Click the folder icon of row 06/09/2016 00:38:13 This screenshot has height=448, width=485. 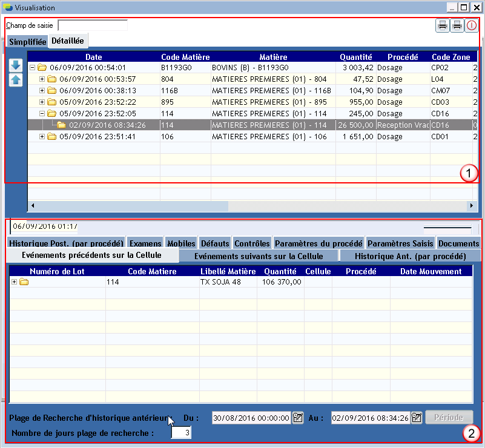tap(51, 90)
